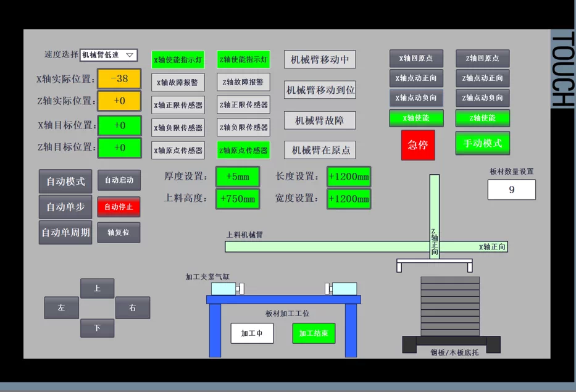The image size is (576, 392).
Task: Click the 板材加工工位 label
Action: (287, 314)
